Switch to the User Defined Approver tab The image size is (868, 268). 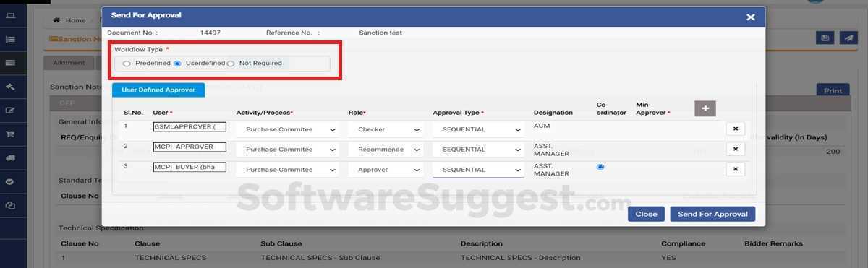(158, 90)
